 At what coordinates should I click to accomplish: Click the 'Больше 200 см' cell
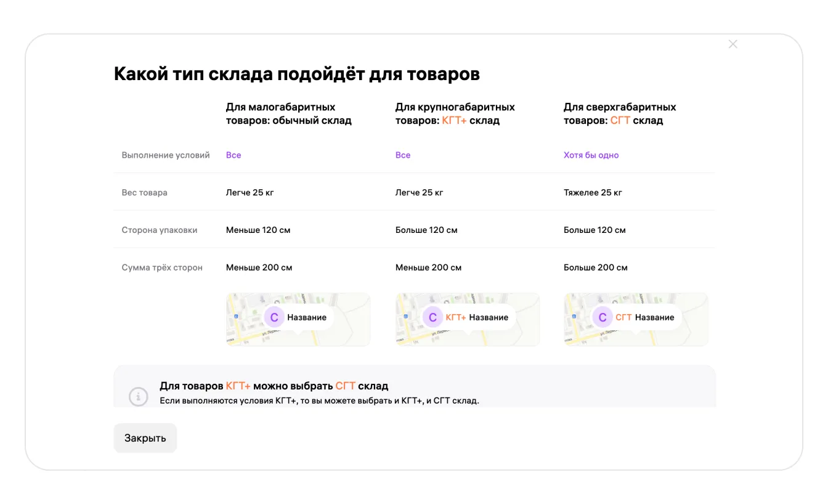595,268
